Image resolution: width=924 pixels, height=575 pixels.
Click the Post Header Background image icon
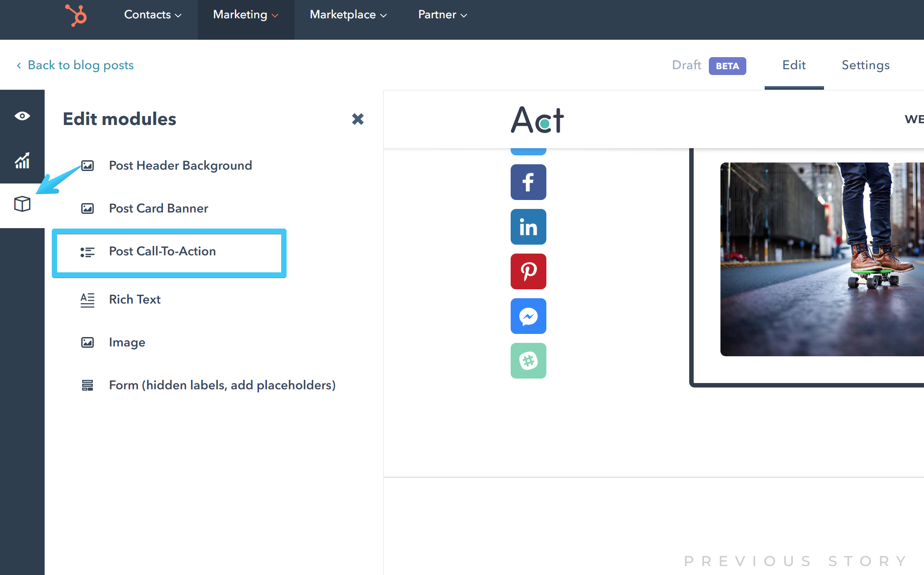click(x=87, y=165)
